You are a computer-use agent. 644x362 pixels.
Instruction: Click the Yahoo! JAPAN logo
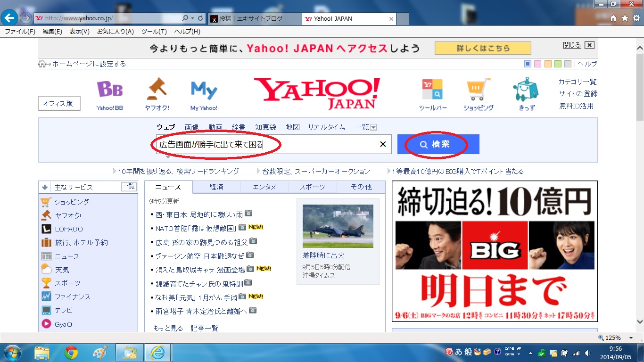[317, 93]
